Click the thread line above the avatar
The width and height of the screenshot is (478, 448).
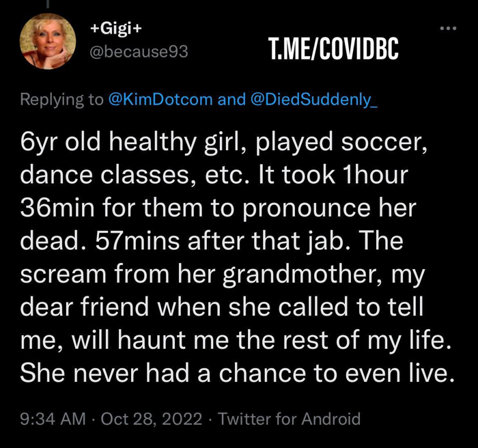(48, 4)
